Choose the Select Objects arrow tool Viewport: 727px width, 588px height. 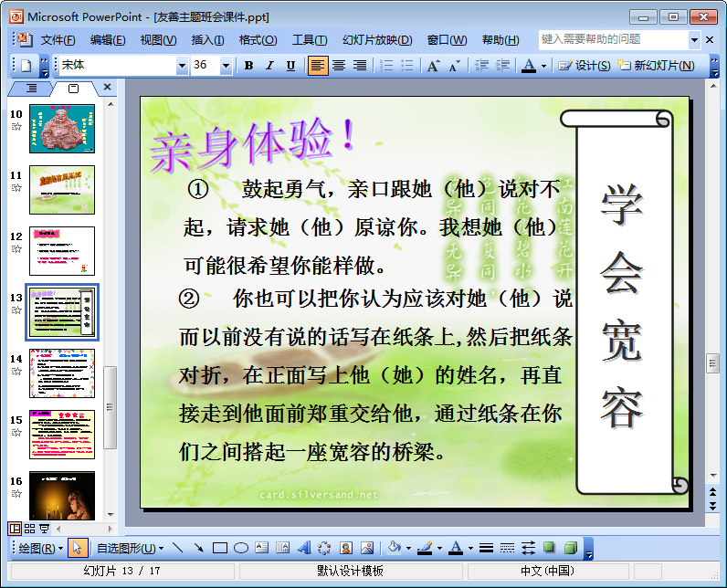(x=77, y=548)
